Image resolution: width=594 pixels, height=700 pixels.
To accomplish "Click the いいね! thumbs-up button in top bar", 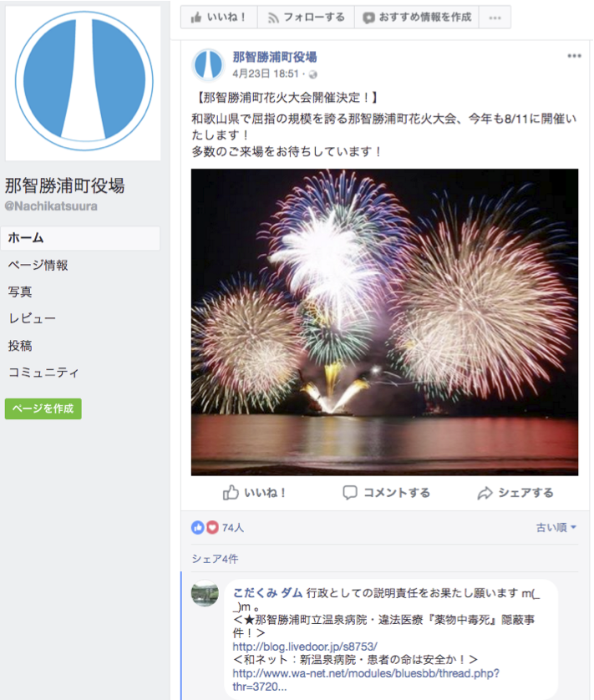I will 219,18.
